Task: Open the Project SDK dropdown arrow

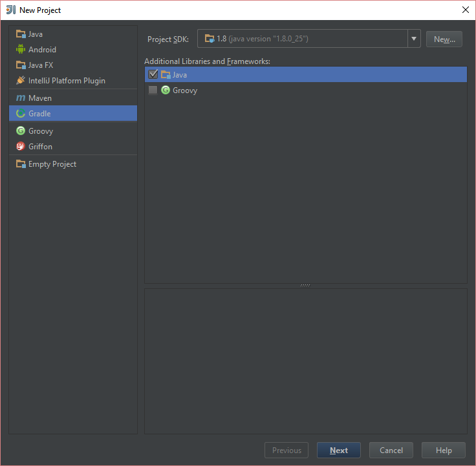Action: (x=414, y=39)
